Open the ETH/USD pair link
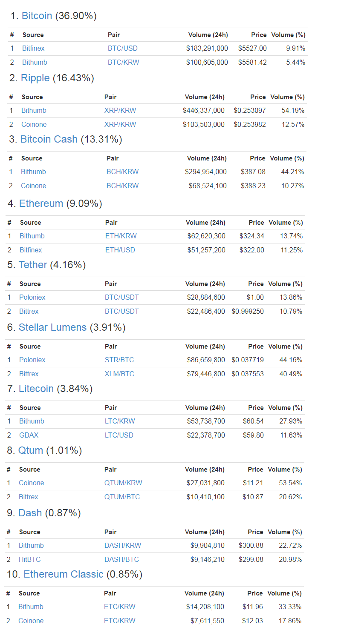The width and height of the screenshot is (338, 644). click(120, 250)
